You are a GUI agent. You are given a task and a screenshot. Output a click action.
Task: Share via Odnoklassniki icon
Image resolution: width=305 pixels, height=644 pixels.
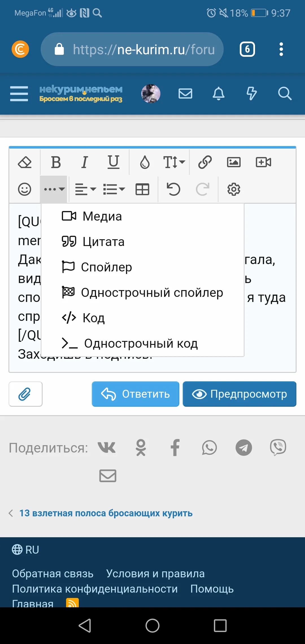tap(141, 448)
